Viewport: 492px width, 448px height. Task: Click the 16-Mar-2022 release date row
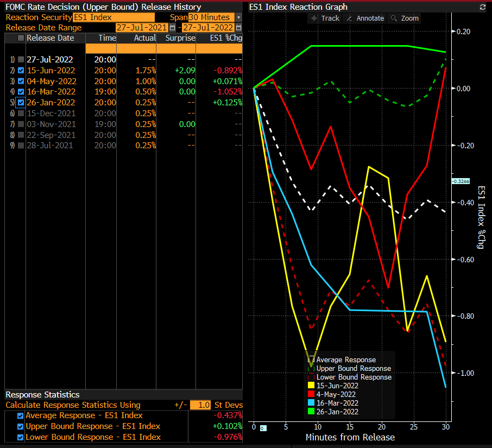pyautogui.click(x=52, y=92)
